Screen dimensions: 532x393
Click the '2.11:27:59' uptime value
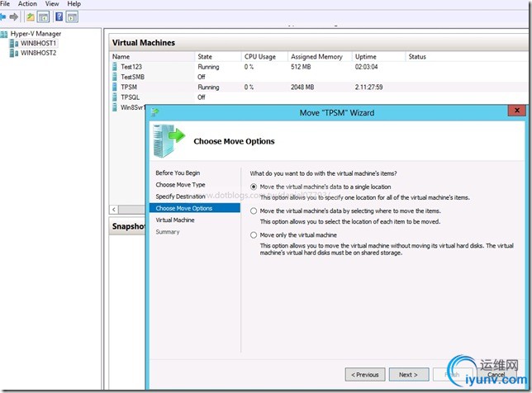(x=368, y=88)
